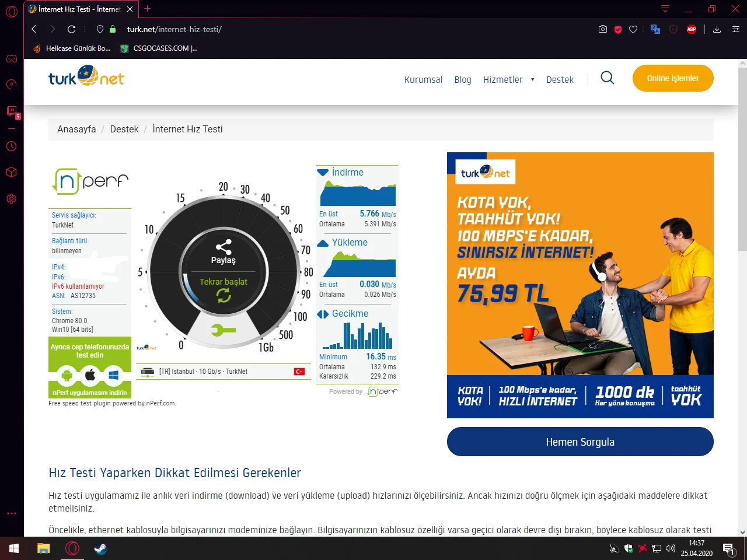Open the Opera GX main menu
The image size is (747, 560).
coord(12,11)
